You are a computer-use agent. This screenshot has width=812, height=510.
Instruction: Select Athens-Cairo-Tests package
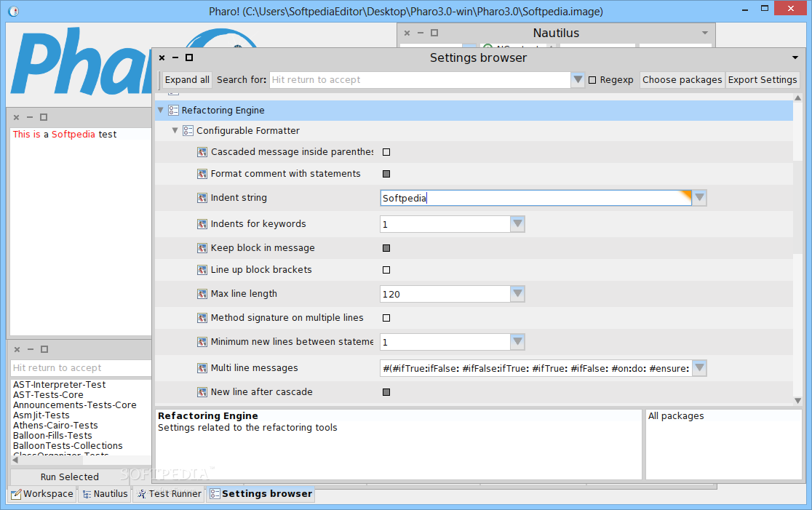pyautogui.click(x=55, y=426)
